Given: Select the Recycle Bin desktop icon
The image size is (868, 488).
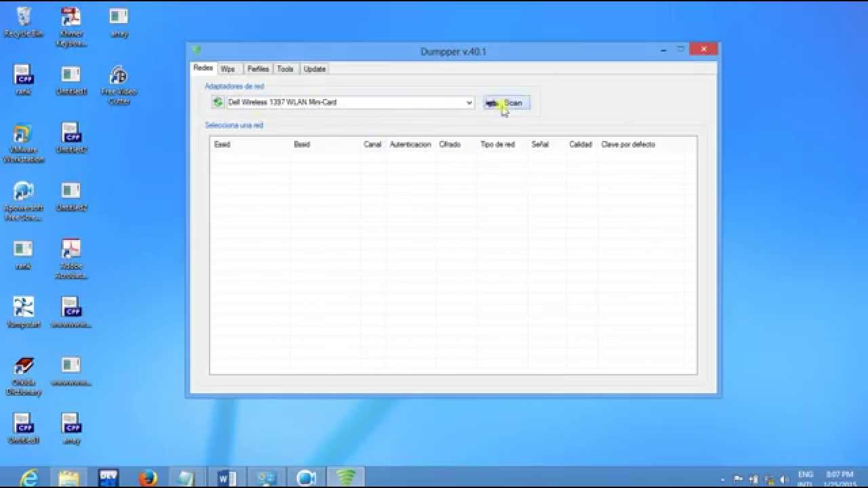Looking at the screenshot, I should pyautogui.click(x=24, y=22).
